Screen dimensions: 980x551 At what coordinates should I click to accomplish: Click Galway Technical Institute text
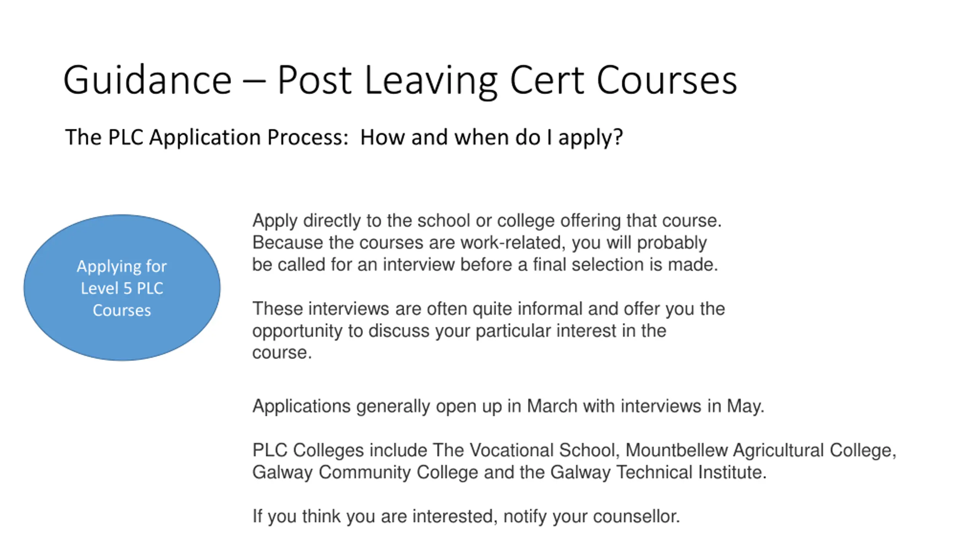[x=658, y=473]
